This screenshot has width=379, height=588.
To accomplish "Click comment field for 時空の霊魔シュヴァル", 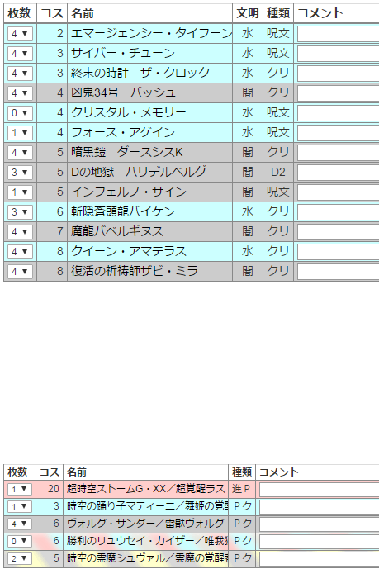I will [319, 559].
